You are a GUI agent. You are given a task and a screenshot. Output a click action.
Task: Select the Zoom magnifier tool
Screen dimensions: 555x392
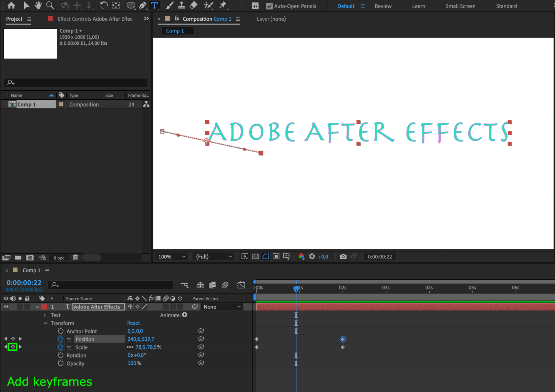[x=50, y=5]
